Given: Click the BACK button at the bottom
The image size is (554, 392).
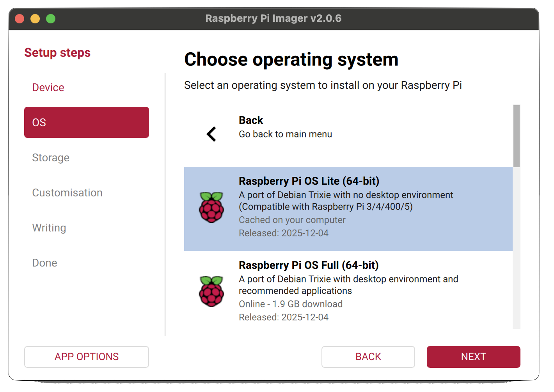Looking at the screenshot, I should 368,357.
